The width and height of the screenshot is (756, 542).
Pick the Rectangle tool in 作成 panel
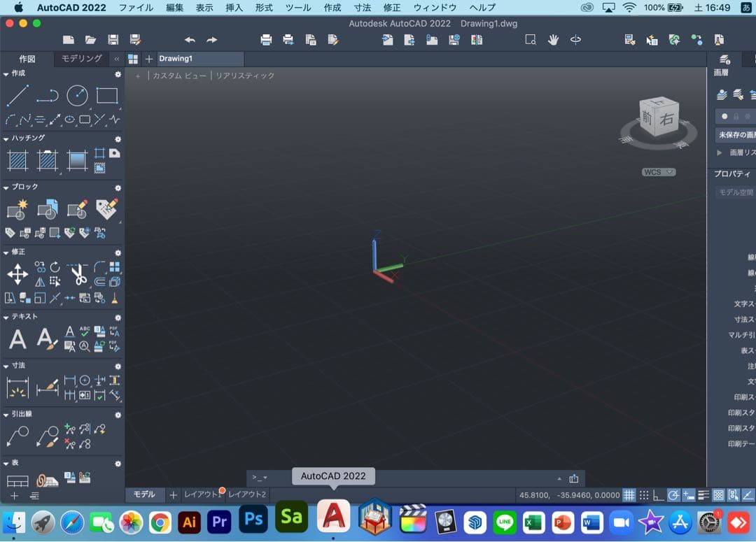[x=106, y=95]
